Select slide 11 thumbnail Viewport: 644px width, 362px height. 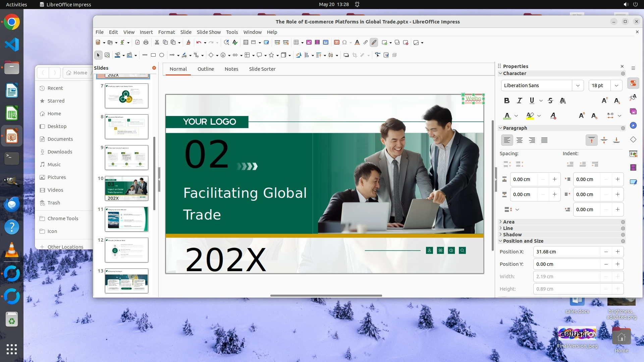126,219
